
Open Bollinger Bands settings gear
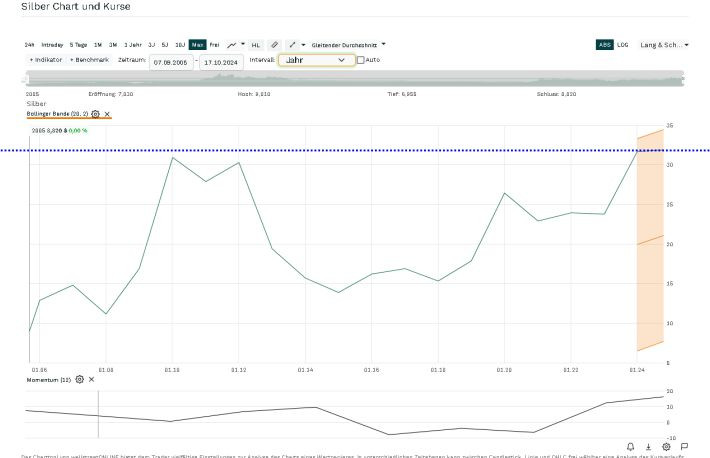[95, 114]
